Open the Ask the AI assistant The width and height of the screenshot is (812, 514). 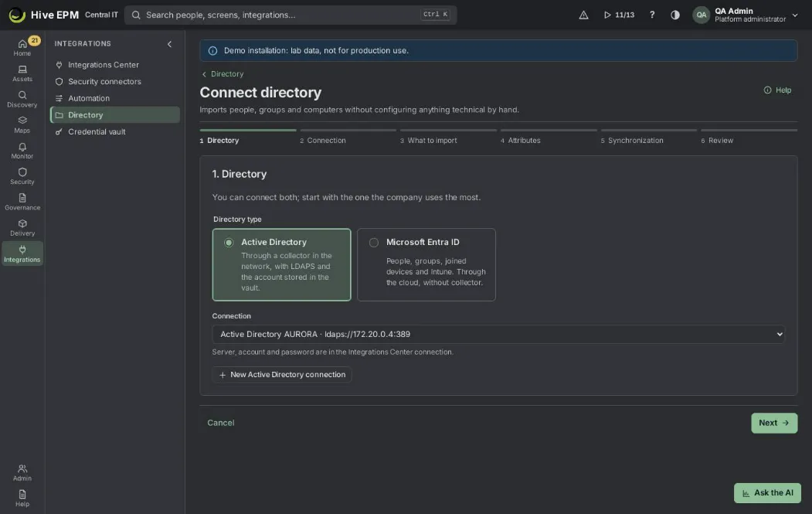(767, 493)
